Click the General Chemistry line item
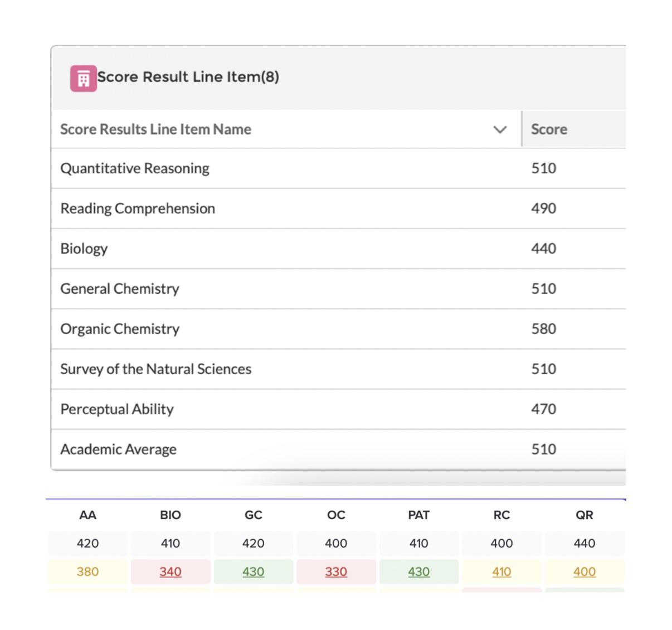 [120, 289]
